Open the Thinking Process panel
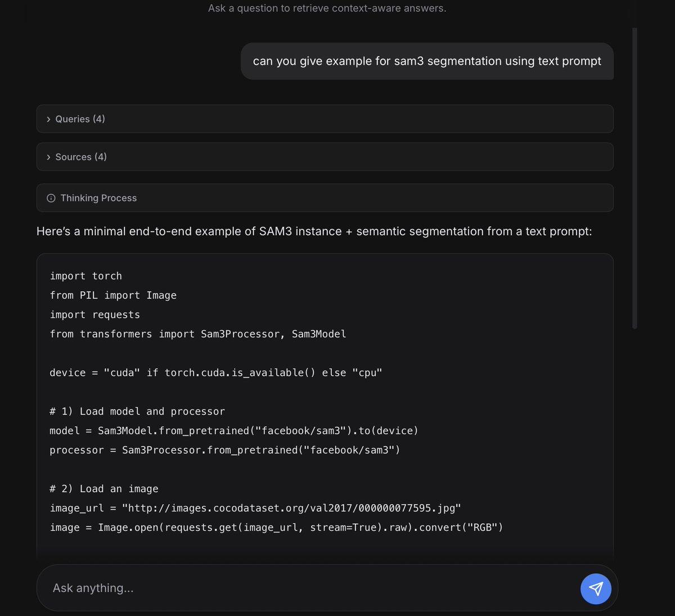This screenshot has width=675, height=616. (x=98, y=197)
